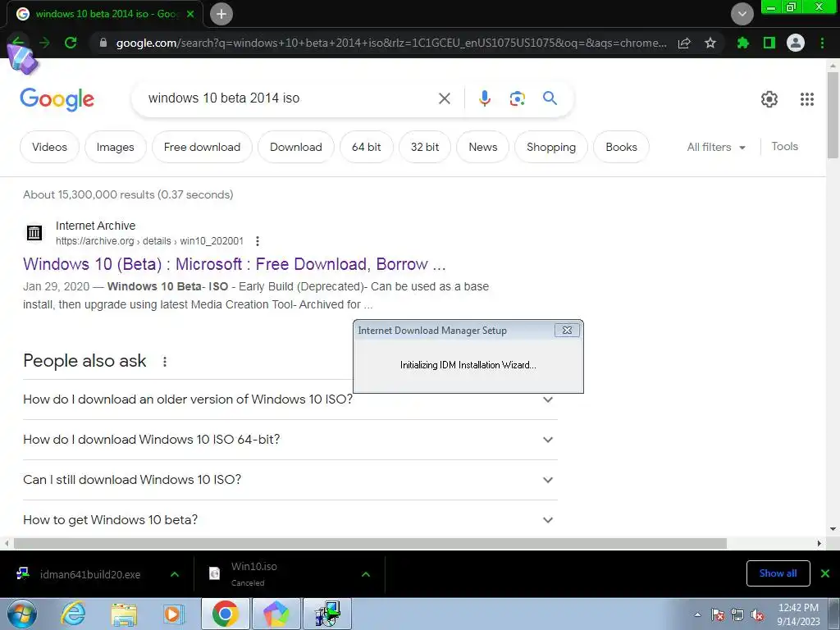Click the Google logo

pos(57,99)
